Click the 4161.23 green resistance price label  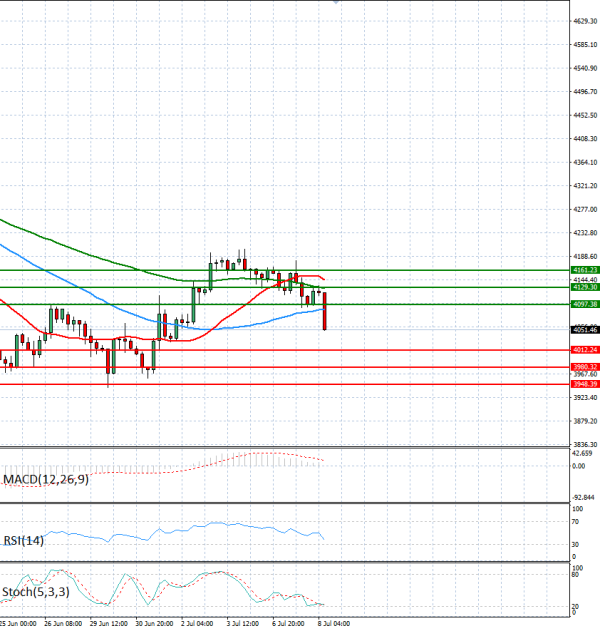[x=585, y=270]
